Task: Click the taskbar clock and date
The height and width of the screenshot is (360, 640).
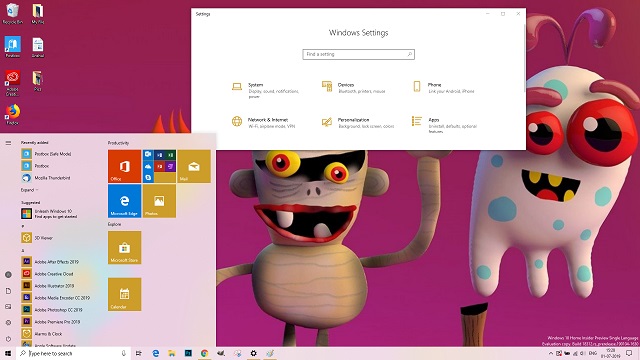Action: coord(611,353)
